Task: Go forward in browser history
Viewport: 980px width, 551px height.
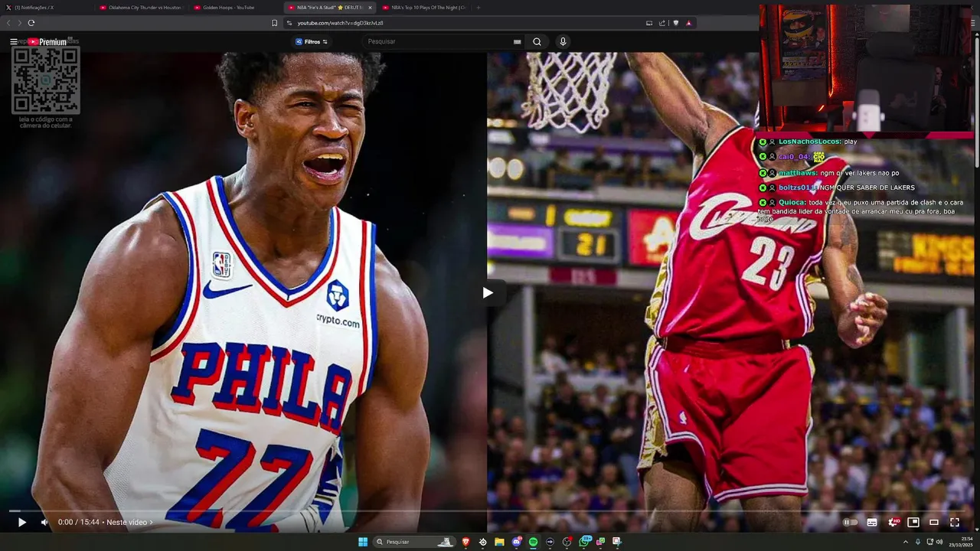Action: pyautogui.click(x=19, y=23)
